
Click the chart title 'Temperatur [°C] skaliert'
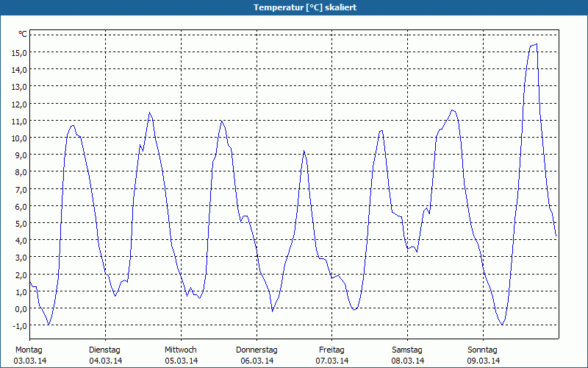[305, 7]
